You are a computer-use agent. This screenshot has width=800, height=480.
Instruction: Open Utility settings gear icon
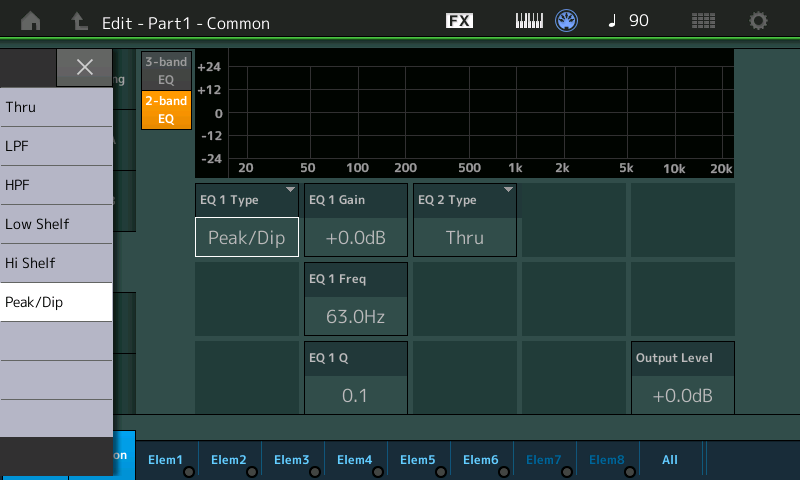click(x=758, y=21)
